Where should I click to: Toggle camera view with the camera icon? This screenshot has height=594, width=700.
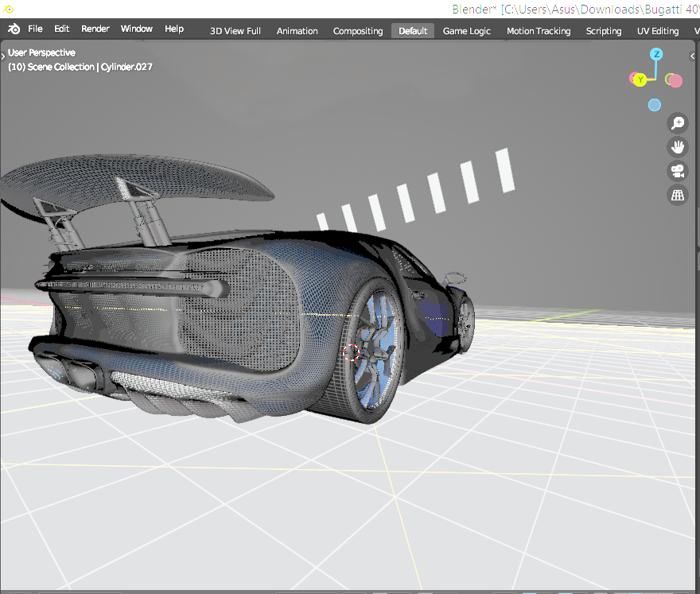click(678, 171)
